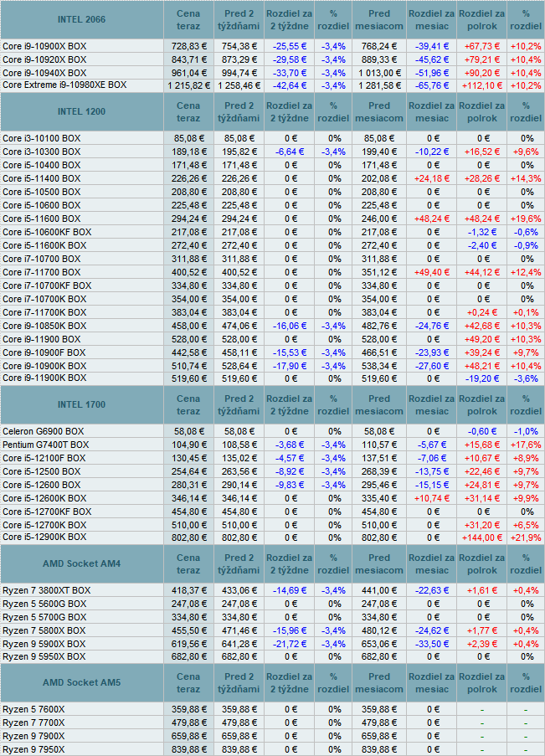
Task: Click current price 254,64 € for i5-12500
Action: (189, 471)
